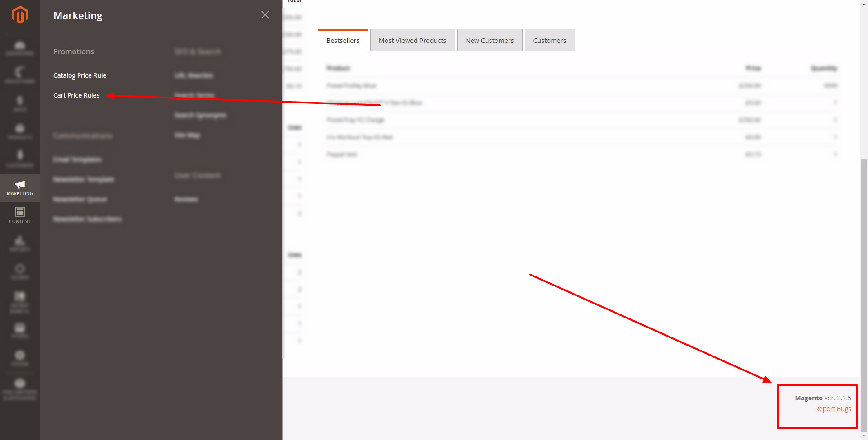Image resolution: width=868 pixels, height=440 pixels.
Task: Open Catalog Price Rule
Action: [x=80, y=75]
